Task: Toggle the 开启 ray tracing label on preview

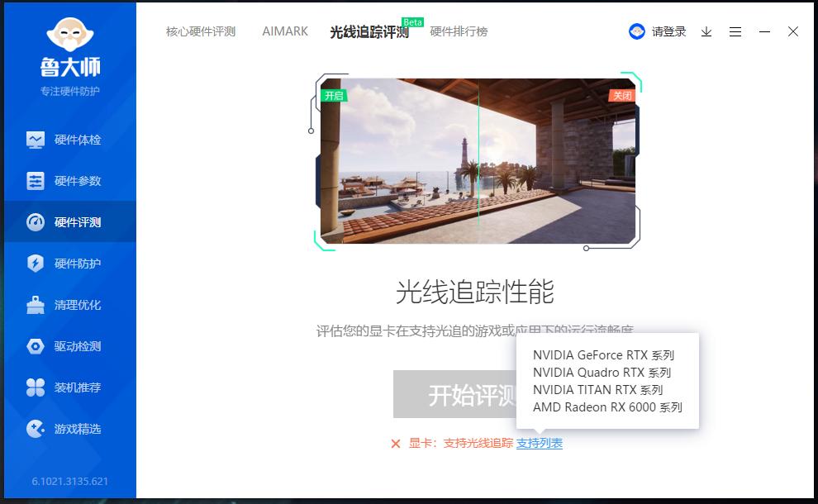Action: point(334,95)
